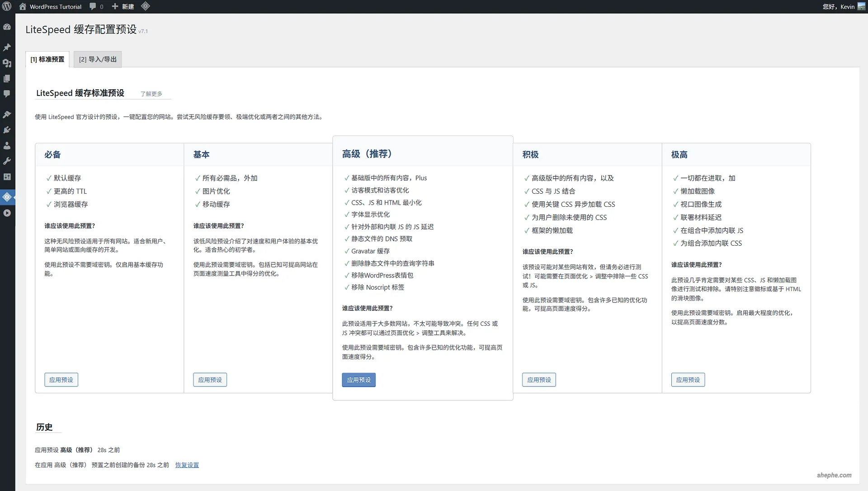Click 恢复设置 to restore the backup
The height and width of the screenshot is (491, 868).
(187, 465)
